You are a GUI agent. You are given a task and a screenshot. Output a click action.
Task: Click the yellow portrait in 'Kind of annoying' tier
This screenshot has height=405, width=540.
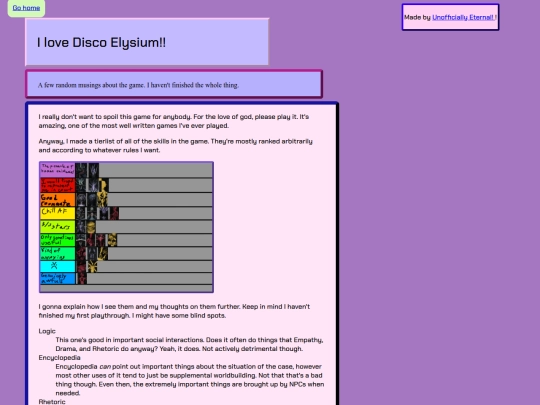click(x=103, y=253)
